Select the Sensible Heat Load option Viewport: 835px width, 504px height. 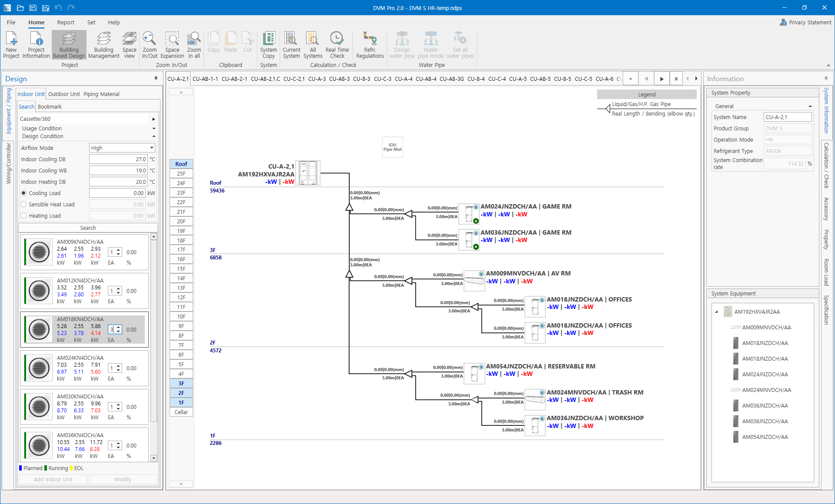[x=24, y=204]
